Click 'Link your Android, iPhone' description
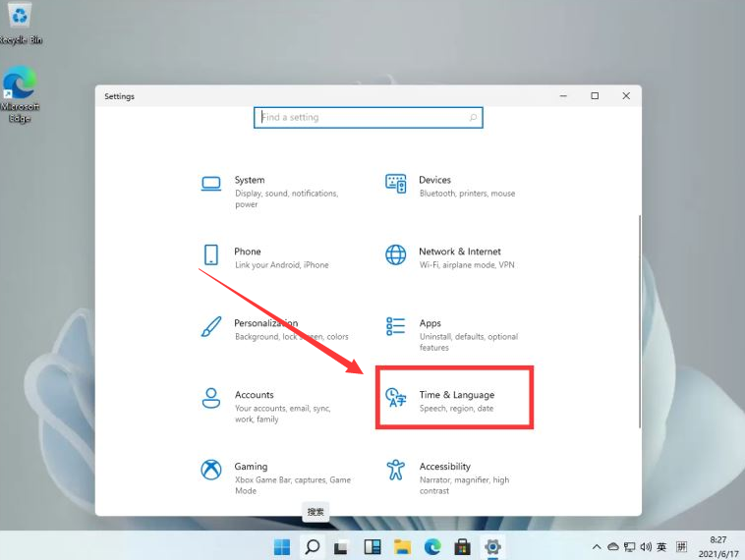This screenshot has width=745, height=560. click(x=282, y=265)
